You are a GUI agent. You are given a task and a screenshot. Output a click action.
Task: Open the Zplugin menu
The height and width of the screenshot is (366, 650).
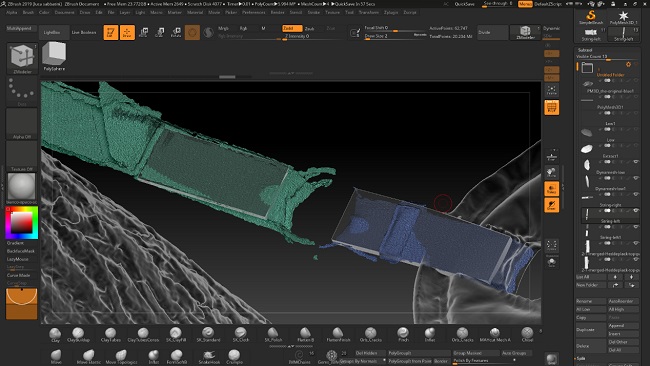[391, 12]
